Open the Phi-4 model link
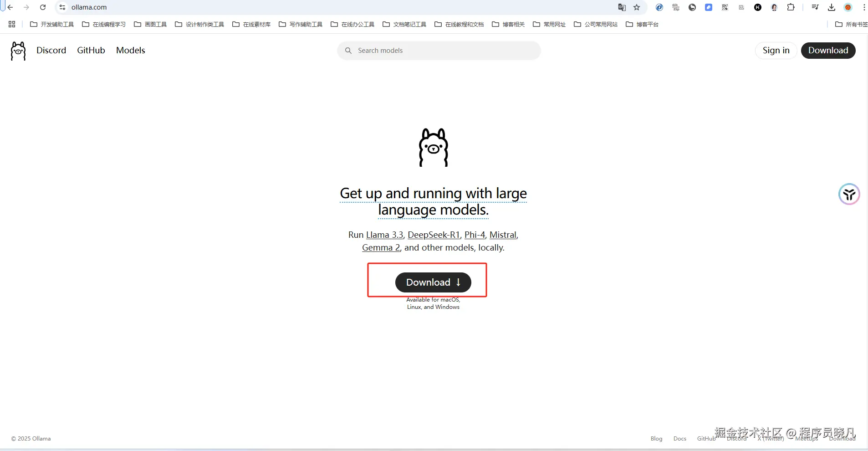The width and height of the screenshot is (868, 451). [475, 235]
